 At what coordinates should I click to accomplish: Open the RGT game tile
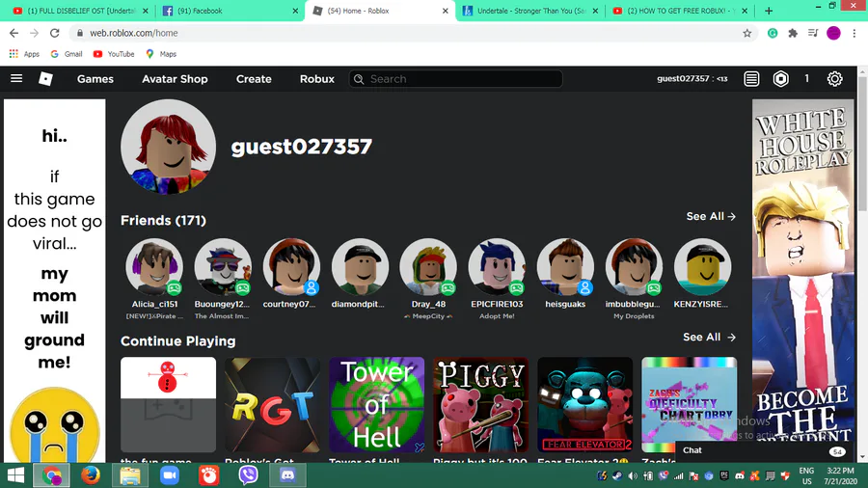click(272, 404)
